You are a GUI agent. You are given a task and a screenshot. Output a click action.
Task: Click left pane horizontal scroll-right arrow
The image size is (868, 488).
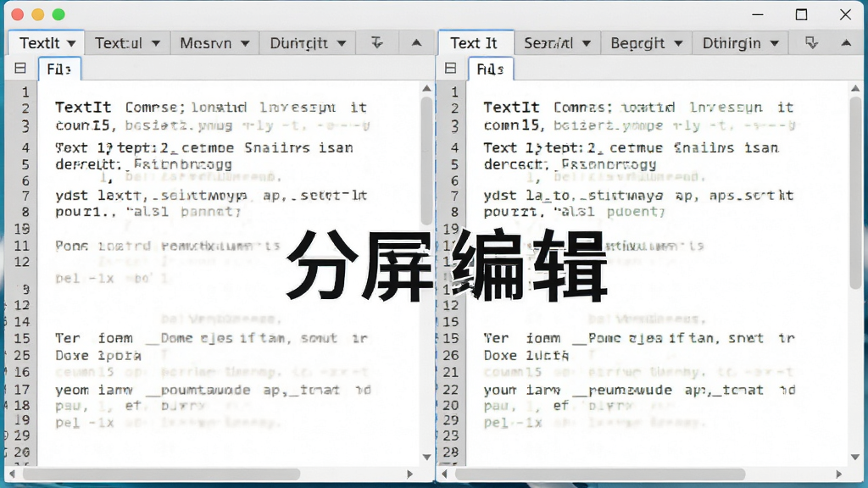pos(409,474)
